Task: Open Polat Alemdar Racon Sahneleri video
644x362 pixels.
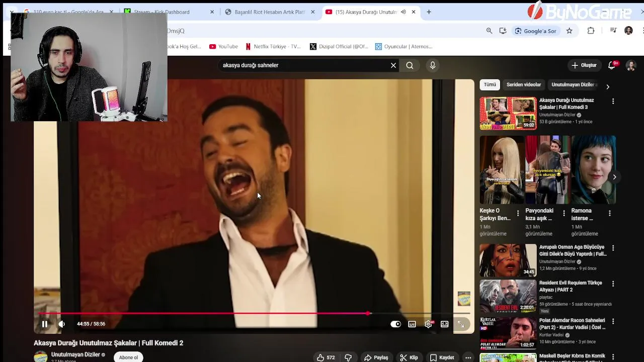Action: (x=572, y=324)
